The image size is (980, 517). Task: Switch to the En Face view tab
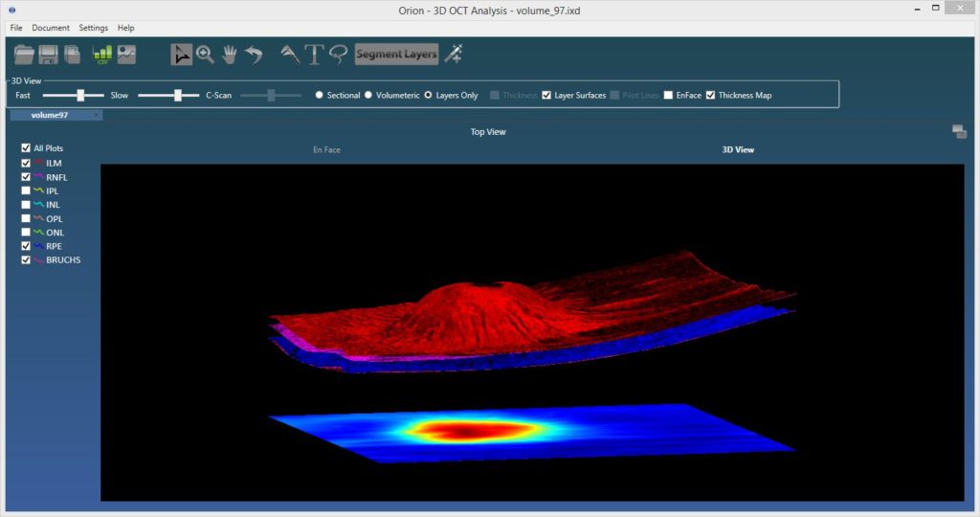[x=327, y=150]
